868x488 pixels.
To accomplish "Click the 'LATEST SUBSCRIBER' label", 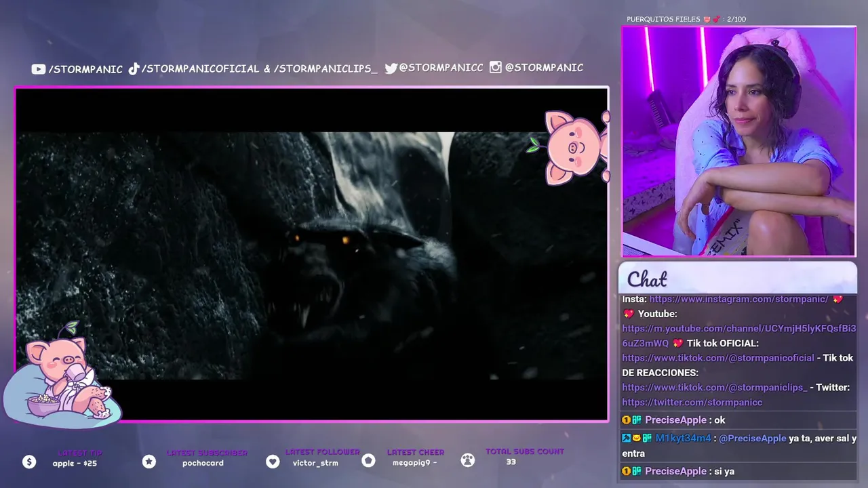I will click(207, 453).
